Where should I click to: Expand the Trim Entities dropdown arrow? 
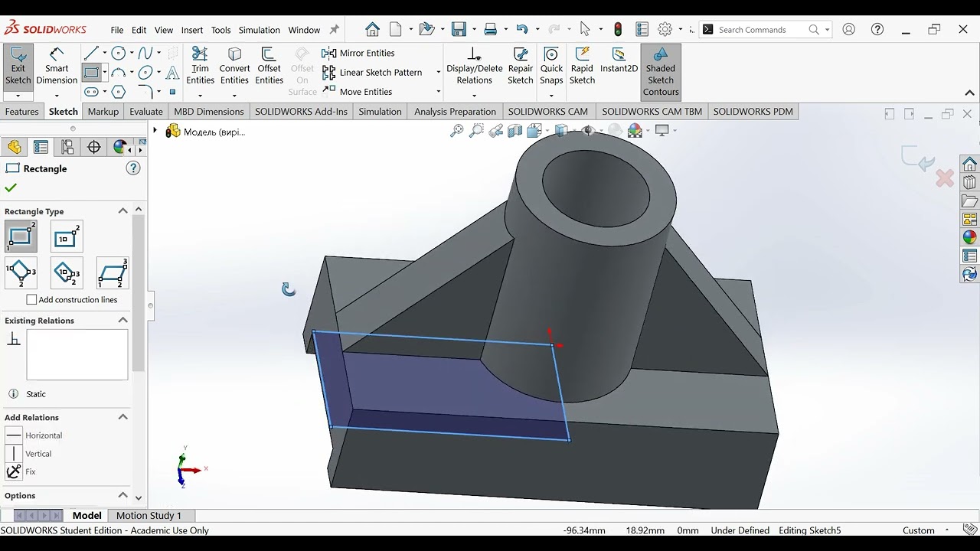point(200,96)
